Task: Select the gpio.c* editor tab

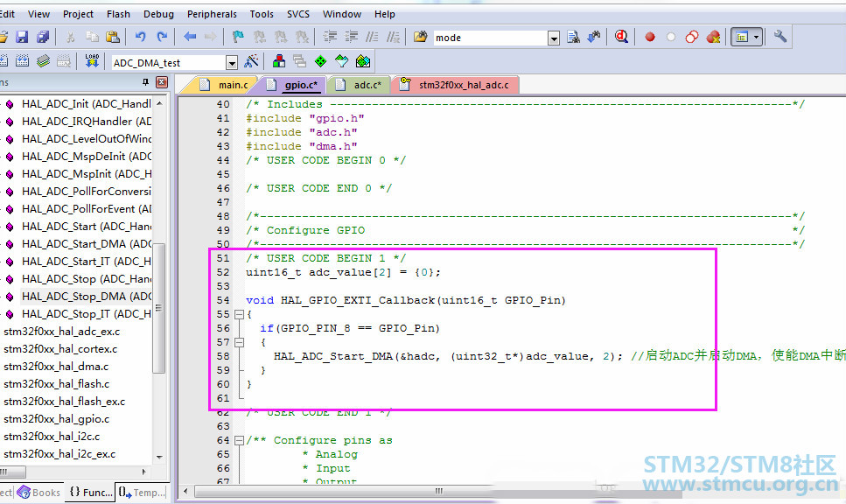Action: point(294,85)
